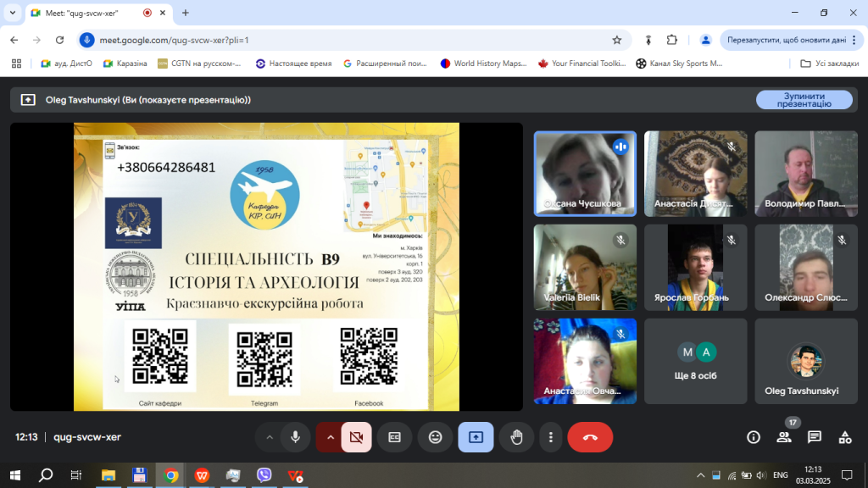
Task: Raise hand in the meeting
Action: pos(516,437)
